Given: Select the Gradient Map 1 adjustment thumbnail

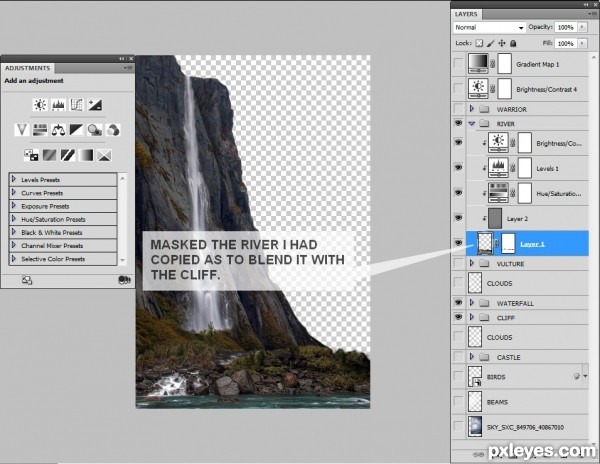Looking at the screenshot, I should pos(478,64).
